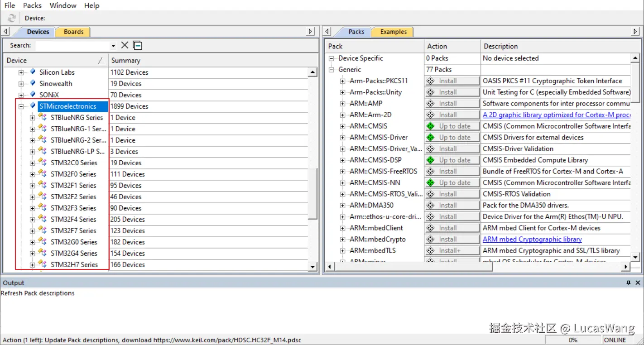This screenshot has height=345, width=644.
Task: Click the Silicon Labs vendor icon
Action: [33, 72]
